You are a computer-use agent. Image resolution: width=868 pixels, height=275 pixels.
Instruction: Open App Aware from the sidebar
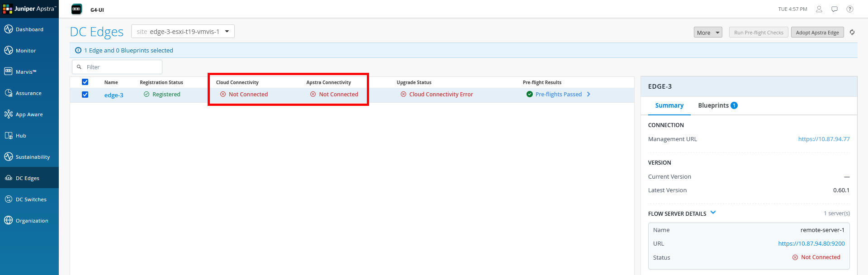(x=29, y=114)
